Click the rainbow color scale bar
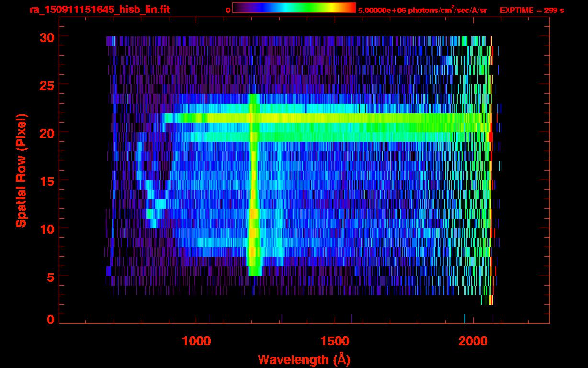The height and width of the screenshot is (368, 588). coord(294,8)
